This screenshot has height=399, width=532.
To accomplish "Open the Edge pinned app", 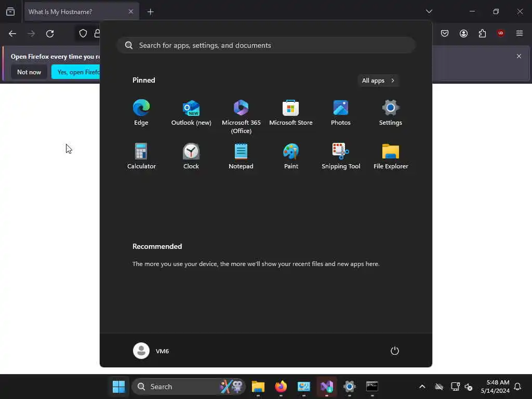I will 141,113.
